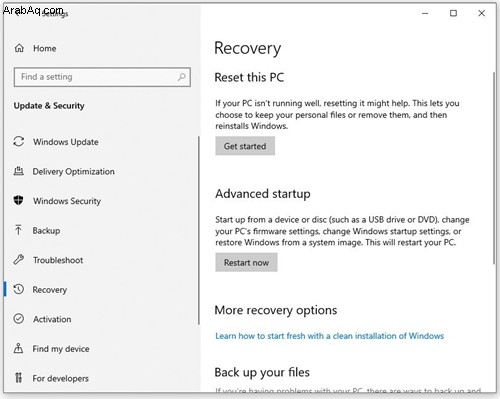
Task: Click the Backup upward arrow icon
Action: point(18,230)
